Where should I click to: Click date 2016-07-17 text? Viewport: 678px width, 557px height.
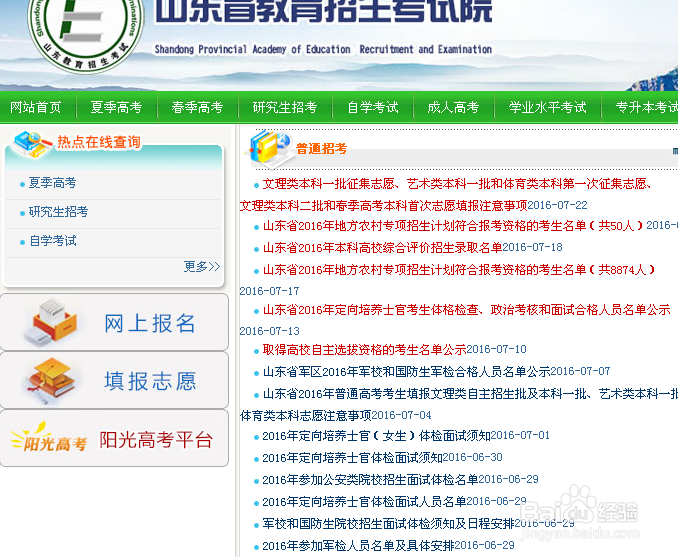click(269, 291)
